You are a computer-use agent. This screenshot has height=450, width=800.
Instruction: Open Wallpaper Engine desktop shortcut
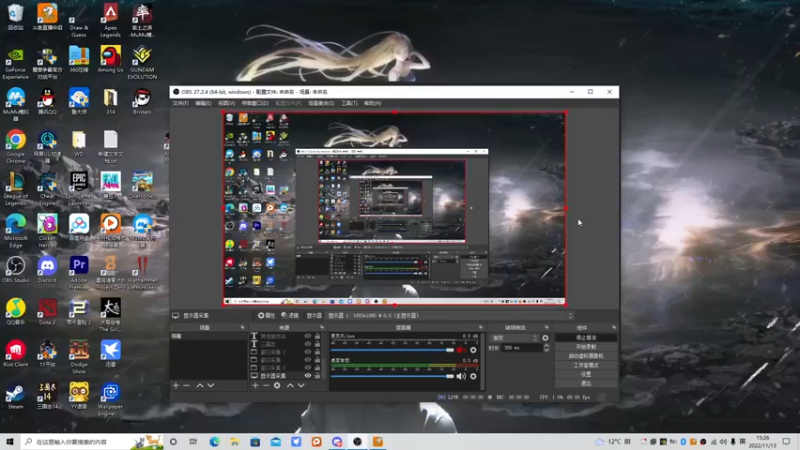110,398
